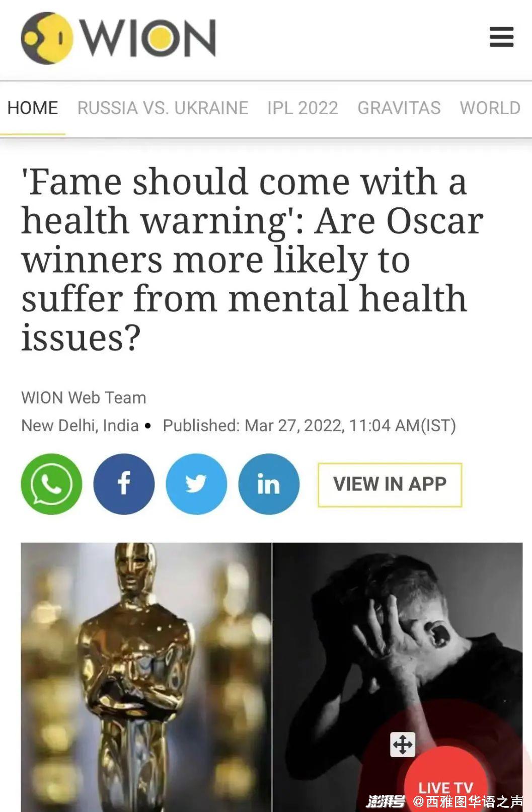
Task: Click the New Delhi, India location text
Action: coord(80,426)
